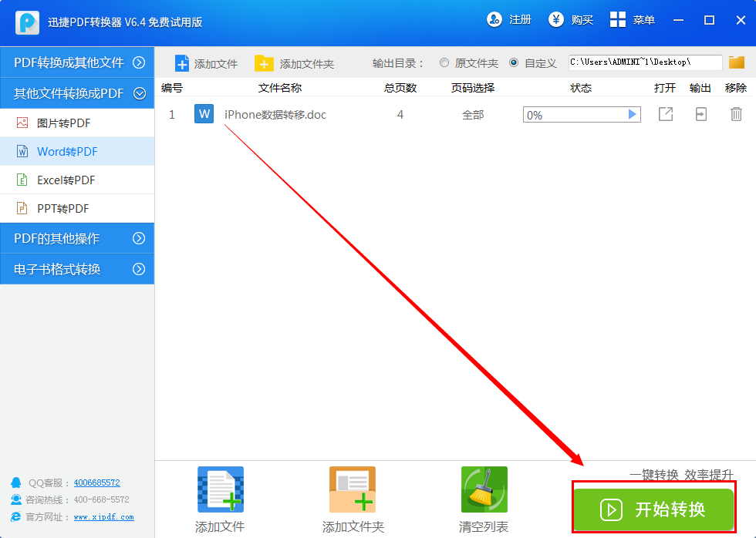The height and width of the screenshot is (538, 756).
Task: Click the Word file icon in row 1
Action: [x=204, y=114]
